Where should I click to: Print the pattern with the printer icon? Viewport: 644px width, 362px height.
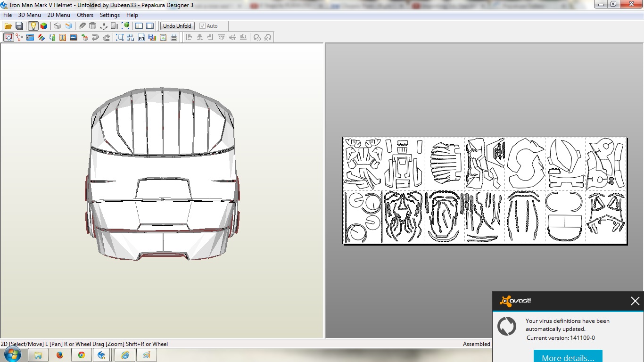pyautogui.click(x=174, y=37)
